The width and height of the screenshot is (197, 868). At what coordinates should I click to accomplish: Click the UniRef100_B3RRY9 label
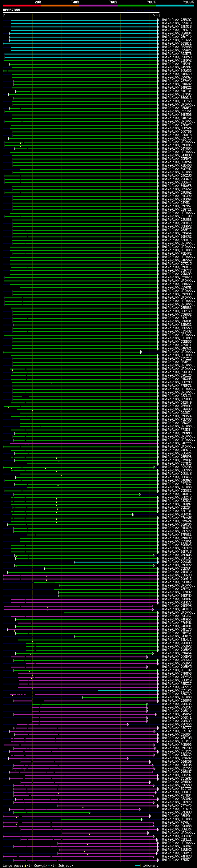pos(177,853)
